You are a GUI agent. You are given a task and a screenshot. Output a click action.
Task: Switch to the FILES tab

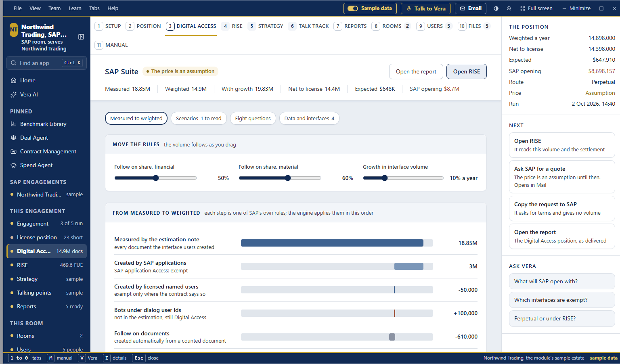tap(474, 26)
